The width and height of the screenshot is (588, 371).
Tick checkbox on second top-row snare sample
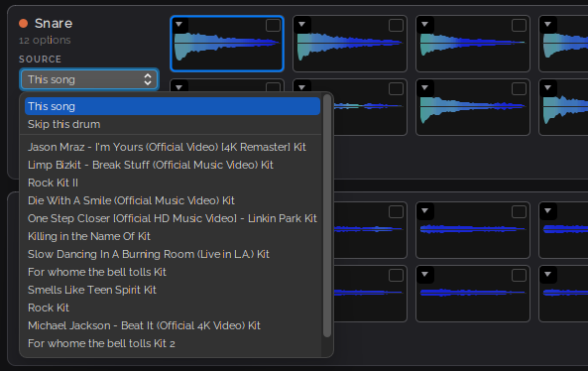pos(396,26)
